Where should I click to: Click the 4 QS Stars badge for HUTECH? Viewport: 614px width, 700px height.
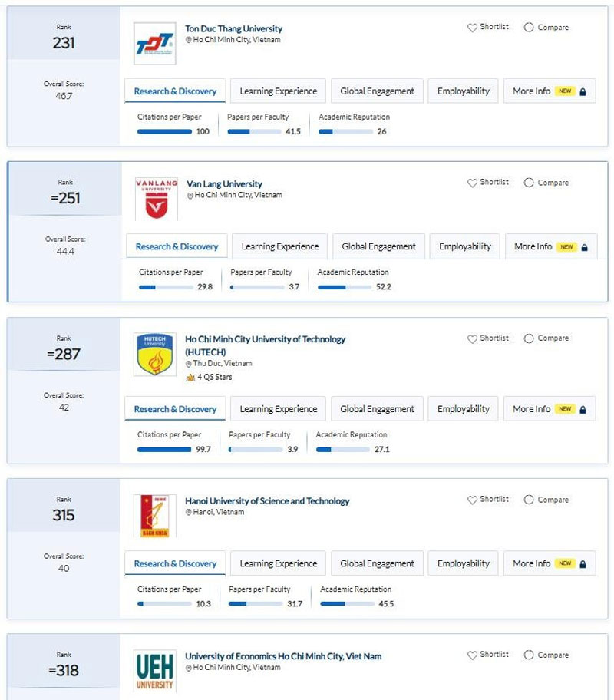point(209,378)
